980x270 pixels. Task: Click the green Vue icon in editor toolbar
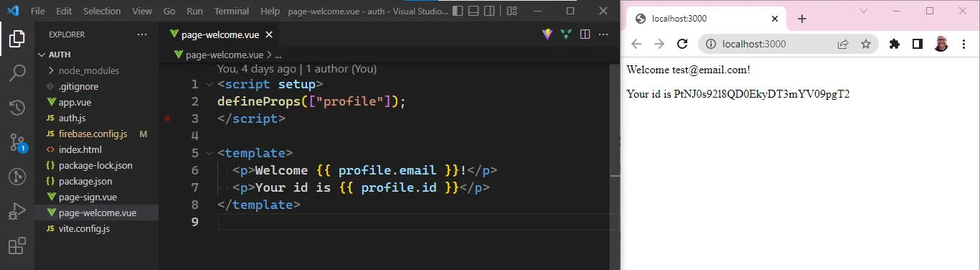566,34
